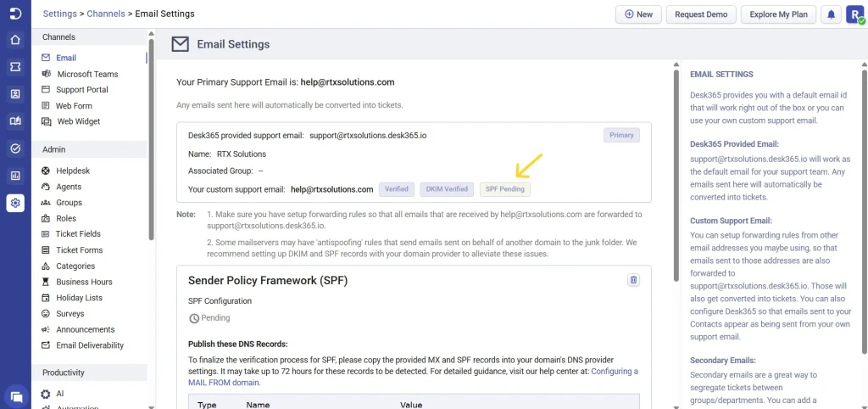Click the Admin section header
Screen dimensions: 868x409
click(90, 149)
